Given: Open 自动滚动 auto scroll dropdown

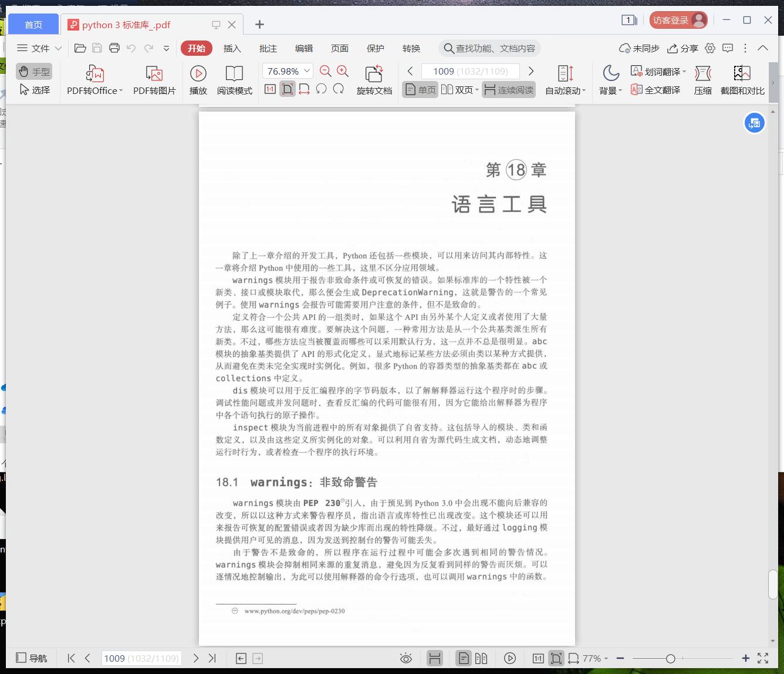Looking at the screenshot, I should click(565, 80).
